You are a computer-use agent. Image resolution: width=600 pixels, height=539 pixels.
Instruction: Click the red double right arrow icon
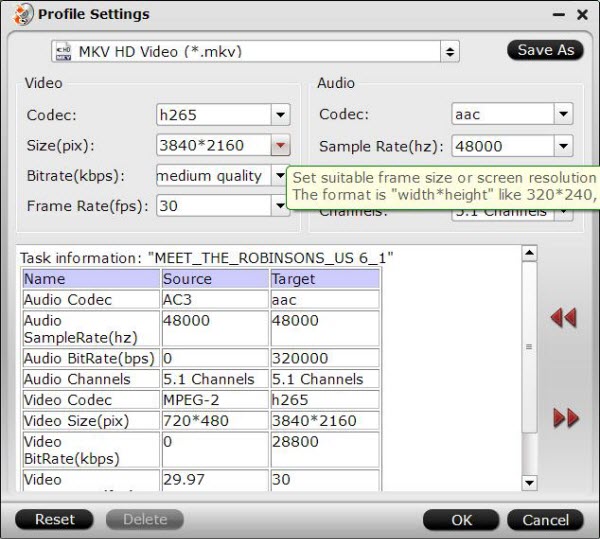pos(566,418)
